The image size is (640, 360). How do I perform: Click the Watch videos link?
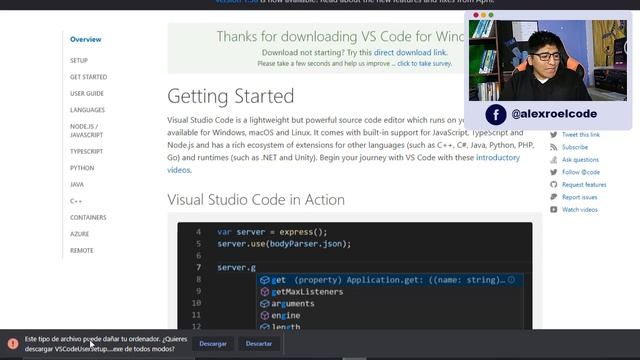(x=580, y=209)
